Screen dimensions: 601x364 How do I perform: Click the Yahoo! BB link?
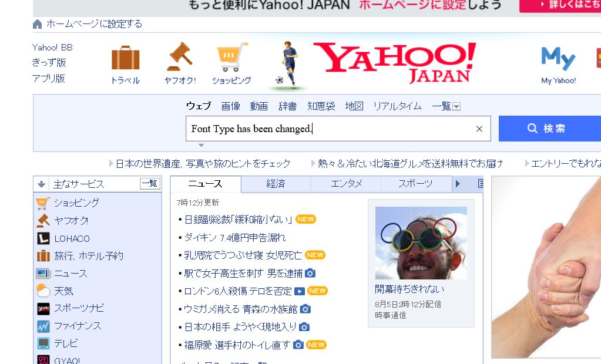coord(52,48)
